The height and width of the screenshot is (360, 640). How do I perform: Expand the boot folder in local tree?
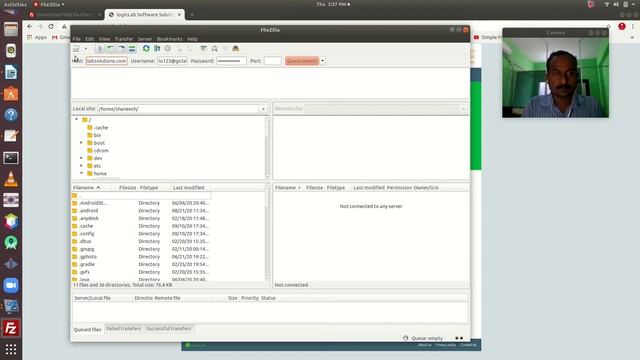pos(81,143)
